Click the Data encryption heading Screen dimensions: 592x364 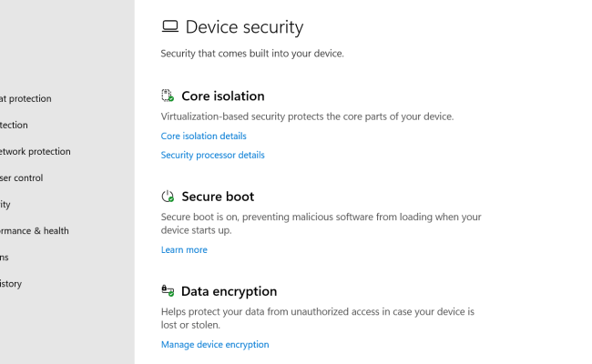click(229, 291)
